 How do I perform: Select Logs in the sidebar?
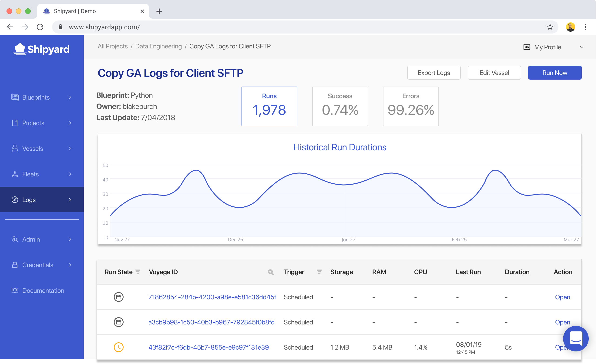point(42,200)
